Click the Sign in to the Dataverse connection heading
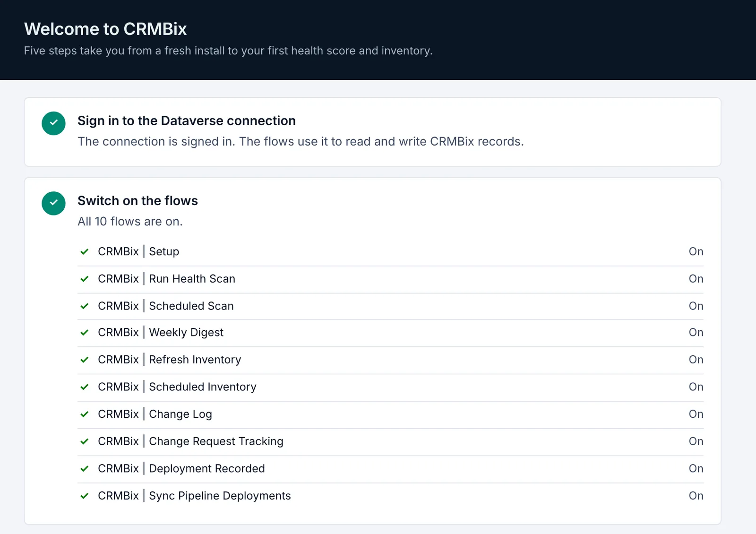This screenshot has height=534, width=756. click(187, 121)
